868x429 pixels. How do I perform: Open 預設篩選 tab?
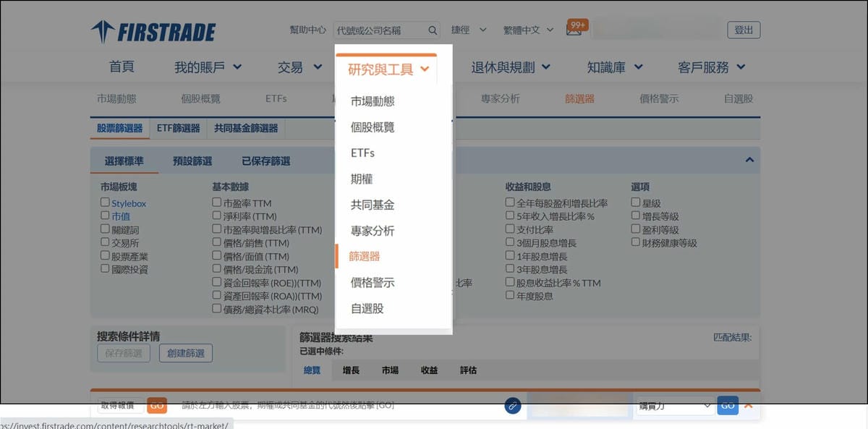point(192,161)
